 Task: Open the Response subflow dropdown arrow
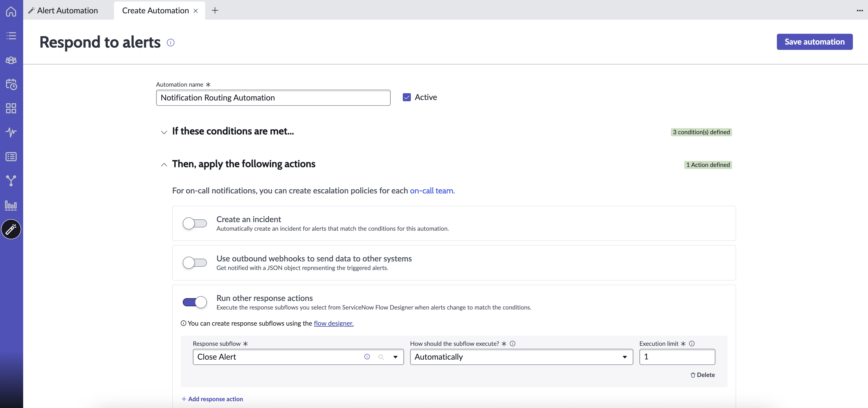pyautogui.click(x=395, y=357)
